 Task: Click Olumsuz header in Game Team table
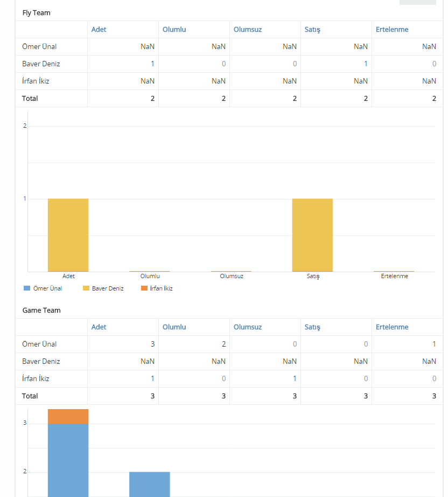(248, 327)
